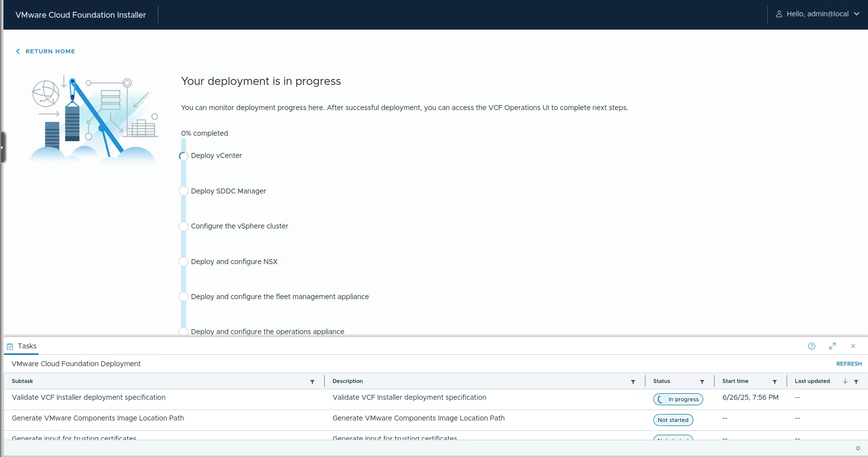Close the Tasks panel
The height and width of the screenshot is (457, 868).
point(853,346)
